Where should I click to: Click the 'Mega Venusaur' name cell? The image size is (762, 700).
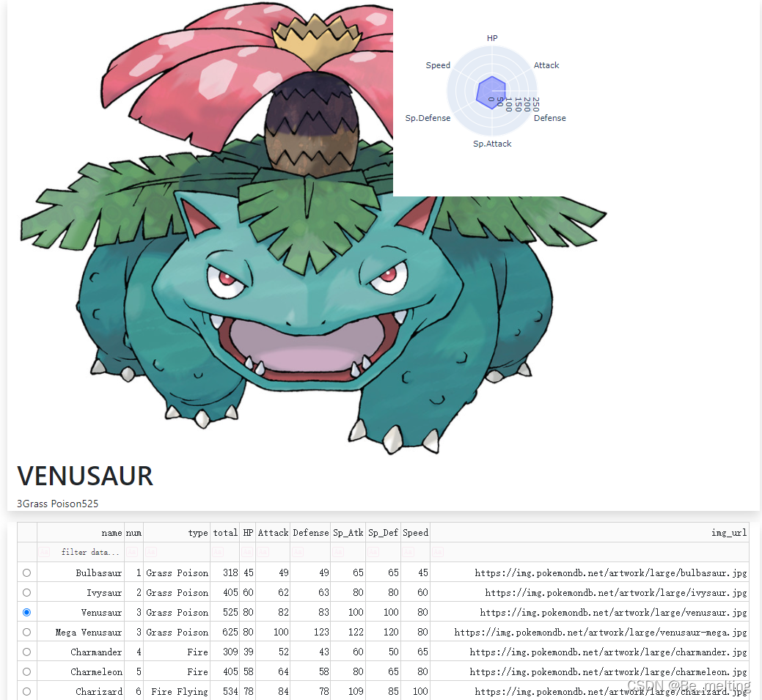pyautogui.click(x=81, y=632)
